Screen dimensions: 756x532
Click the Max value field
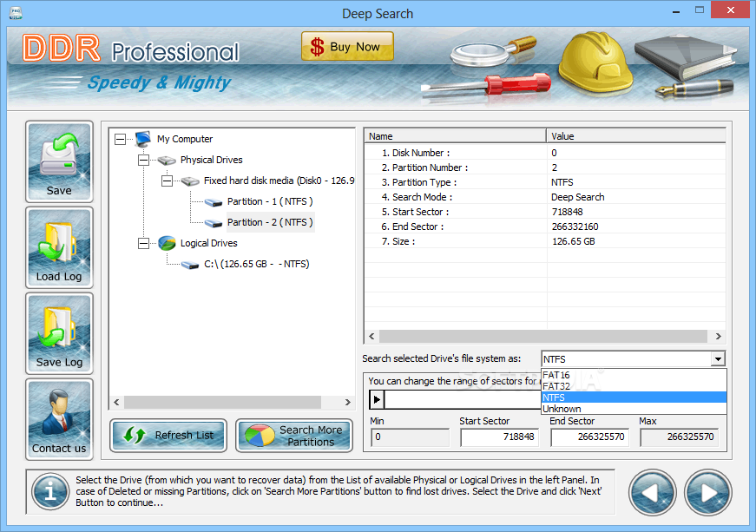[x=679, y=437]
